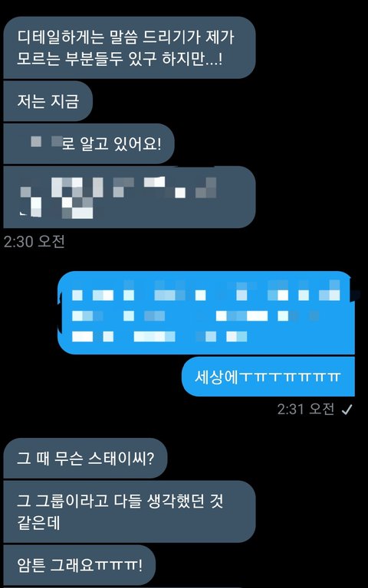
Task: Tap the pixelated word before '로 알고'
Action: (x=46, y=142)
